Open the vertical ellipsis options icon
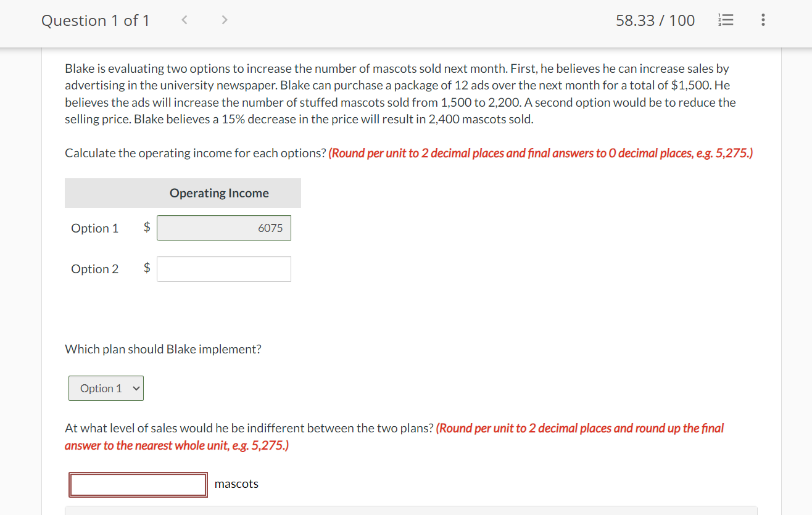The width and height of the screenshot is (812, 515). (763, 20)
